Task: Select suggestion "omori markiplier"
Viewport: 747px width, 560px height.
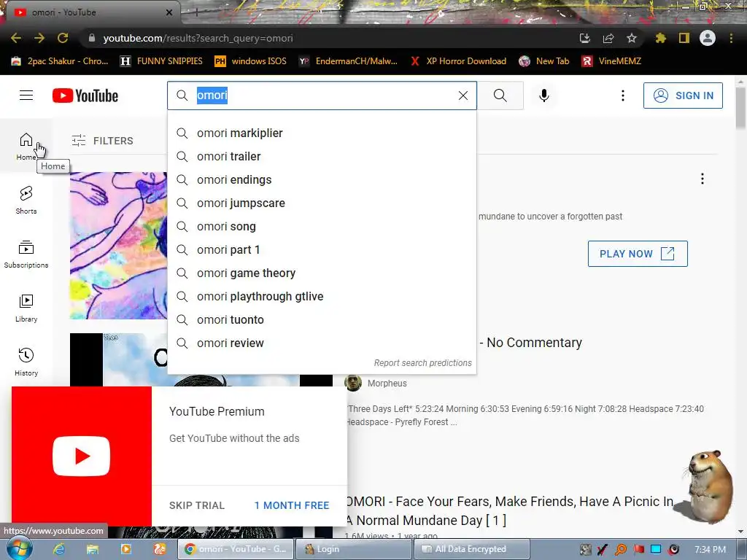Action: pyautogui.click(x=322, y=133)
